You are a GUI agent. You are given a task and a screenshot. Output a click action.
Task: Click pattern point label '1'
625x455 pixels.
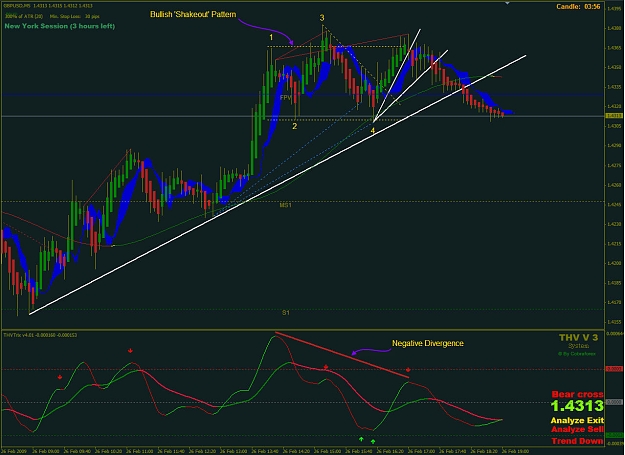pyautogui.click(x=271, y=37)
